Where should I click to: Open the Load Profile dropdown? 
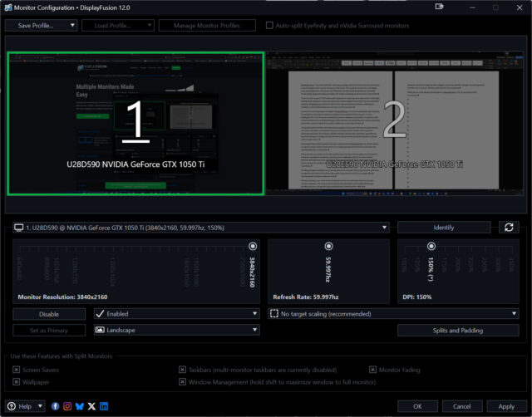[x=118, y=26]
